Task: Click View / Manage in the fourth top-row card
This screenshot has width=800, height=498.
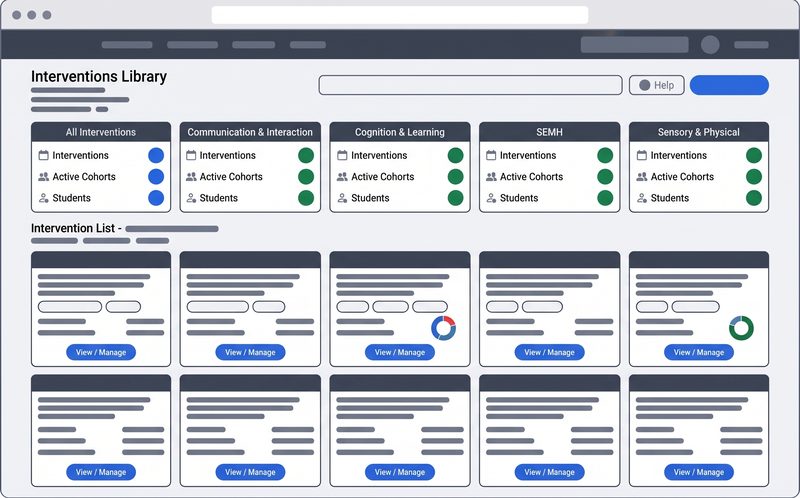Action: (549, 352)
